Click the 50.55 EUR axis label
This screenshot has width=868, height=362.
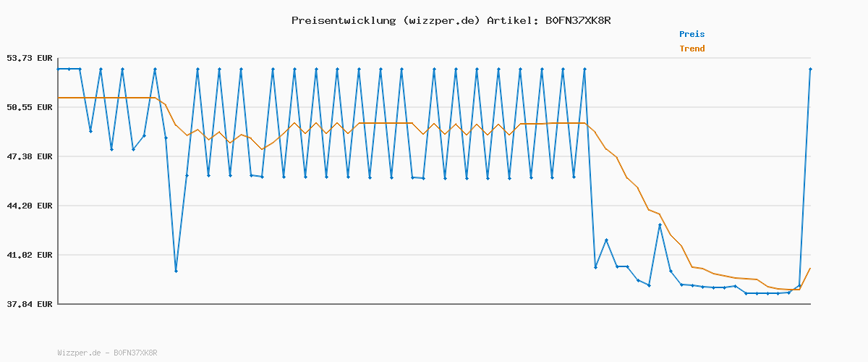29,107
